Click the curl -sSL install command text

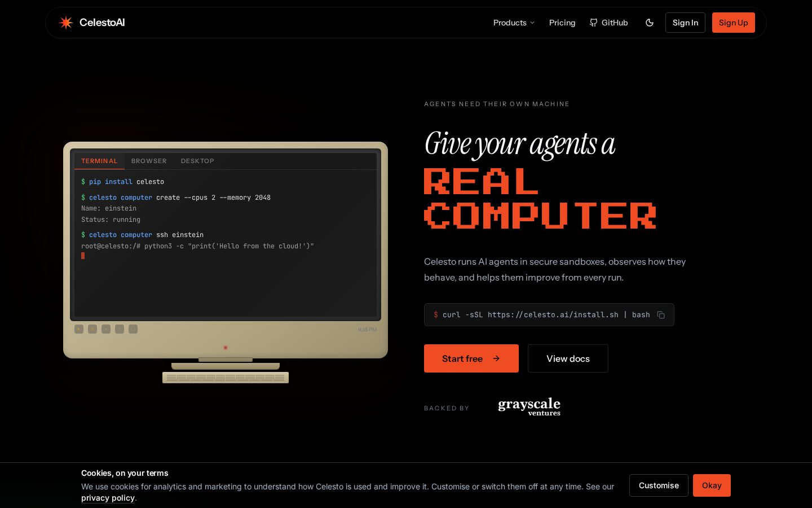point(546,315)
